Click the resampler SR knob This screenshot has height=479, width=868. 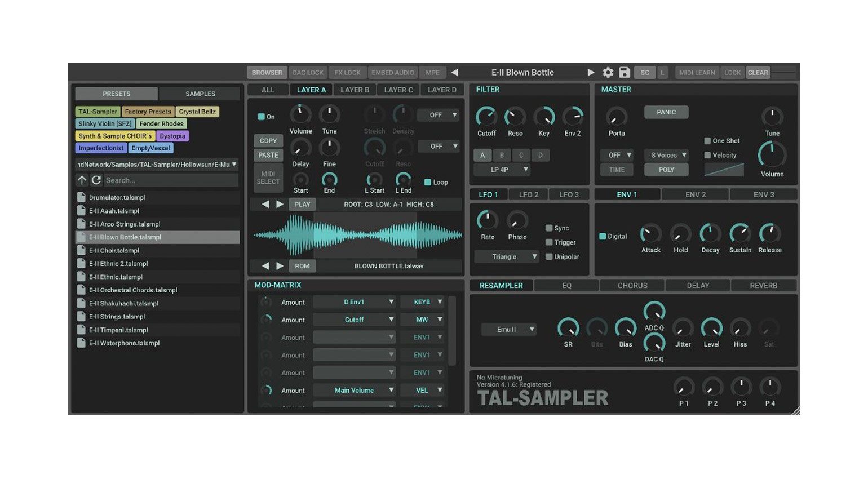click(x=568, y=328)
